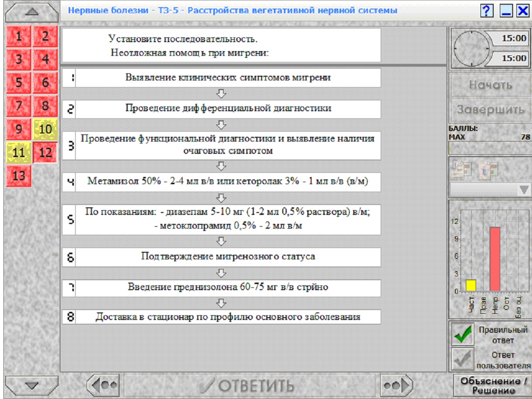Go to next question arrow button
The image size is (532, 399).
coord(396,385)
